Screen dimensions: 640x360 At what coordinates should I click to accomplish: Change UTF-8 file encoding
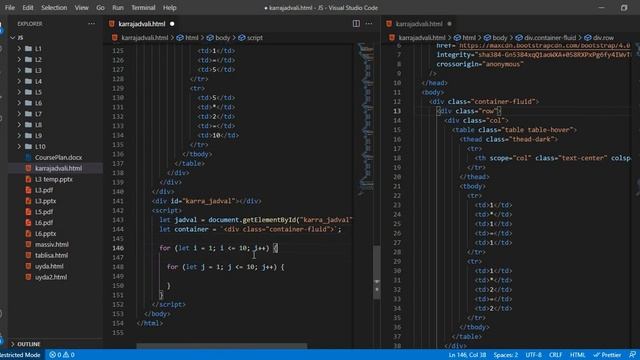point(533,355)
